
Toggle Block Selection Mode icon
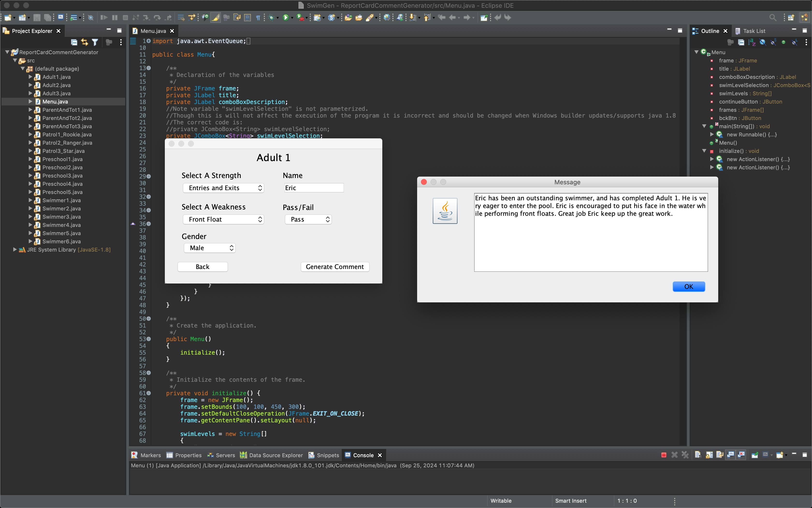[x=248, y=17]
